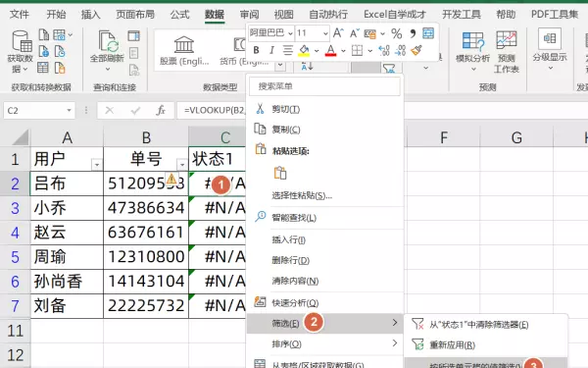This screenshot has width=588, height=368.
Task: Expand the data types gallery arrow
Action: pyautogui.click(x=280, y=66)
